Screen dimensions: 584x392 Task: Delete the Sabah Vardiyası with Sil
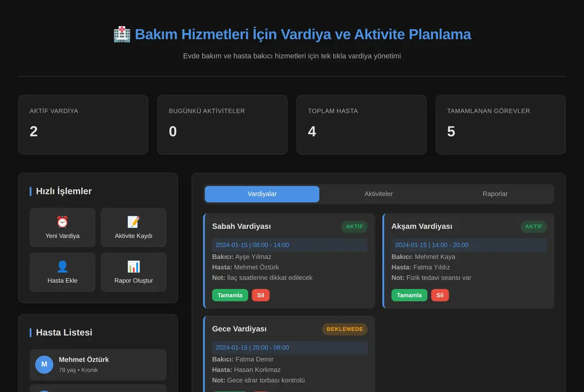tap(260, 295)
